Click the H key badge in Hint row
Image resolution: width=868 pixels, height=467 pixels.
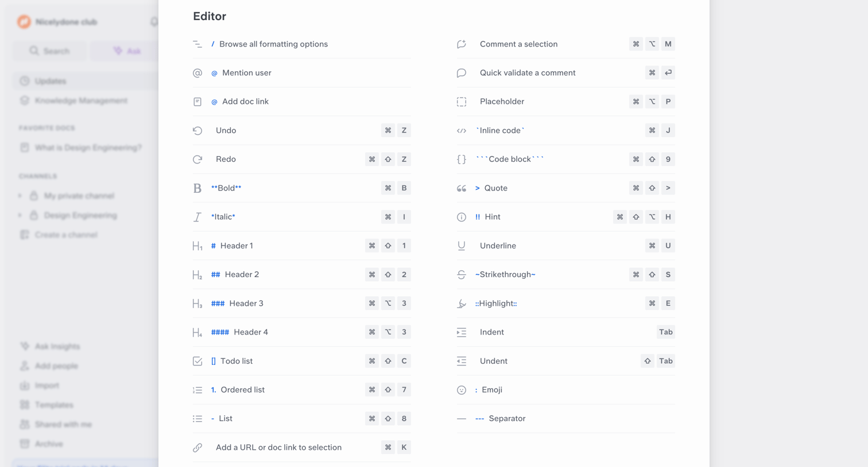668,217
